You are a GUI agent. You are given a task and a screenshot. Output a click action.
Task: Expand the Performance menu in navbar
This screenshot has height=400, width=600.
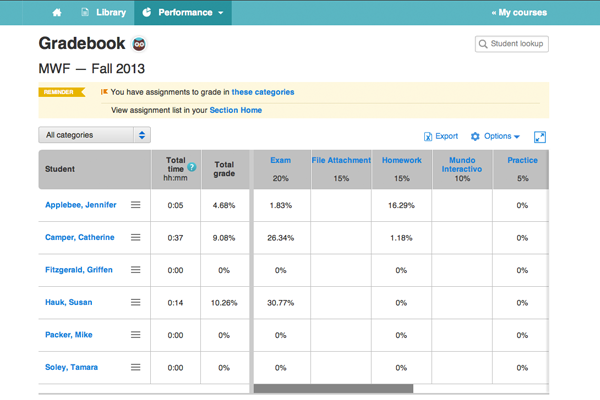tap(184, 13)
